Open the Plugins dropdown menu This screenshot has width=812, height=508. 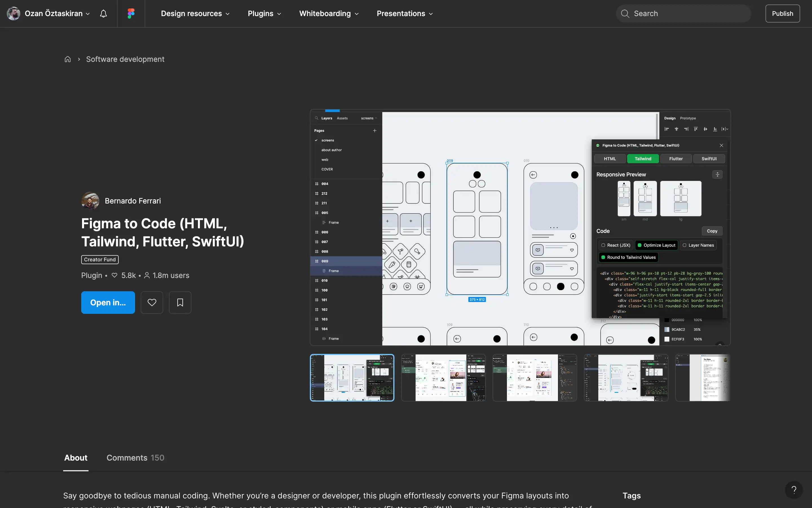pos(264,14)
